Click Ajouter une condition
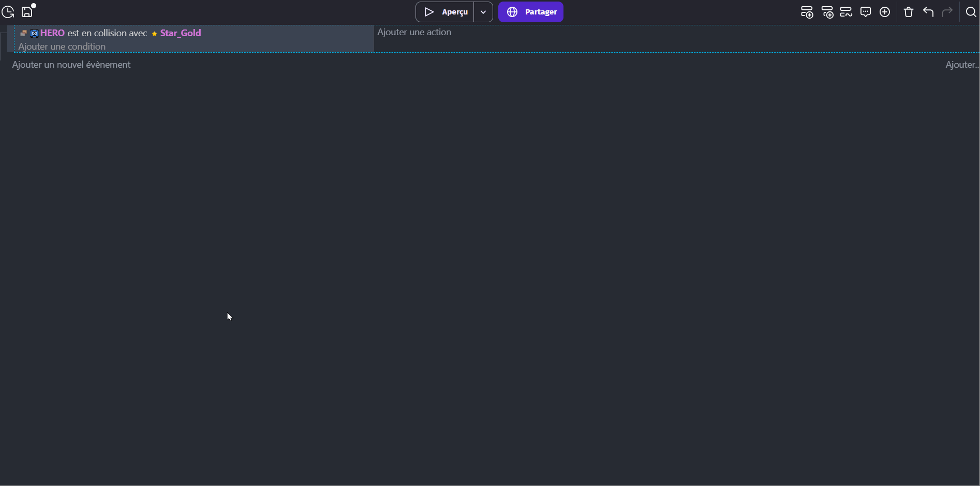980x486 pixels. point(61,46)
